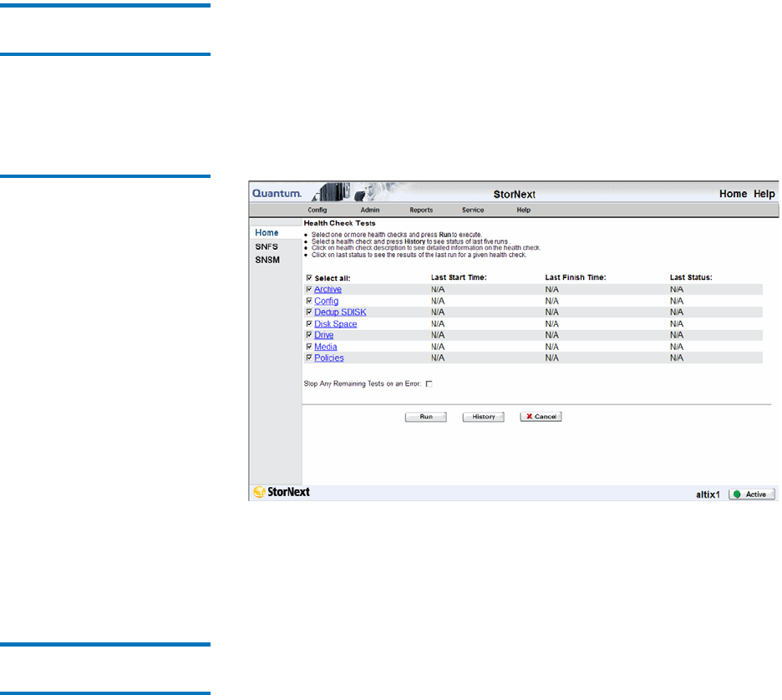The image size is (782, 700).
Task: Toggle the Select all checkbox
Action: pos(309,277)
